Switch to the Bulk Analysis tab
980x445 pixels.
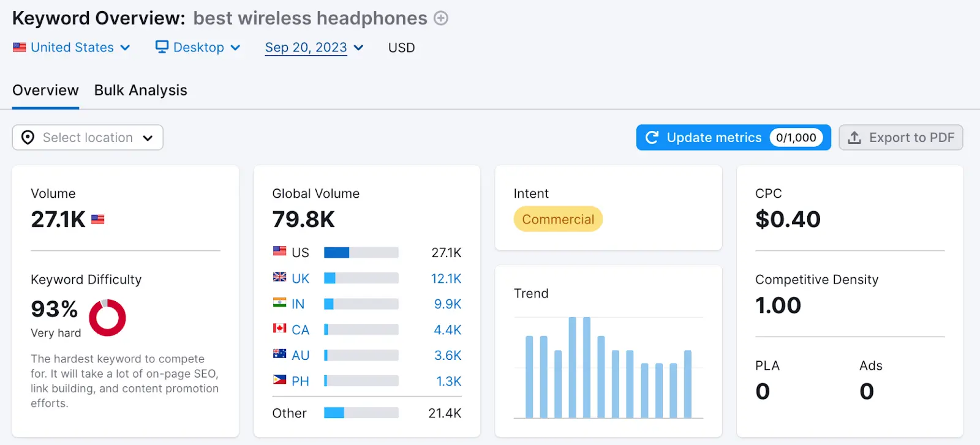(x=140, y=90)
